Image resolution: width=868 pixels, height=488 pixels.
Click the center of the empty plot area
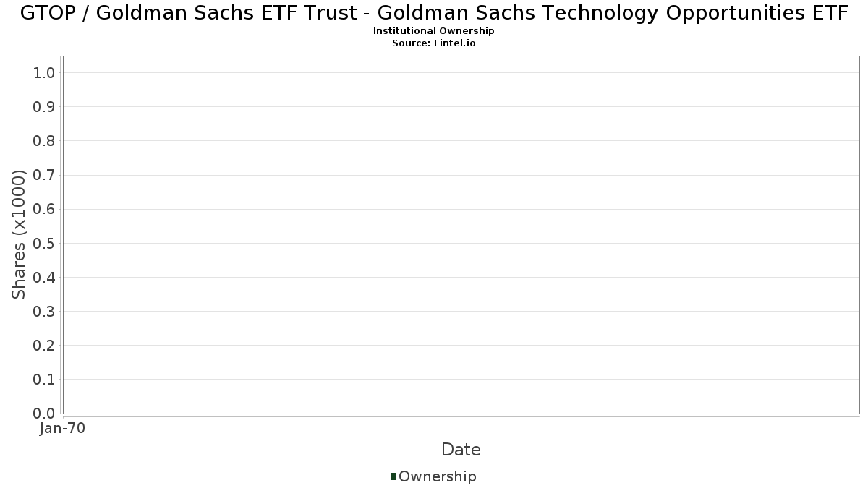[x=461, y=235]
